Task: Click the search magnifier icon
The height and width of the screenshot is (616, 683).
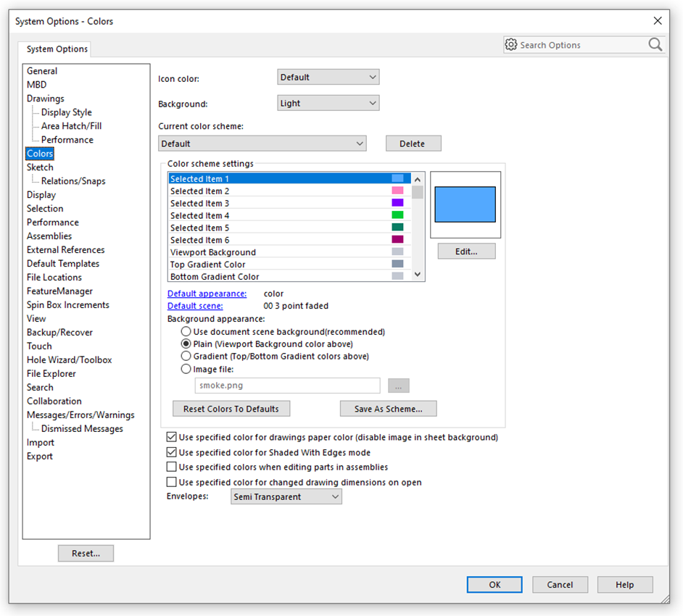Action: 655,44
